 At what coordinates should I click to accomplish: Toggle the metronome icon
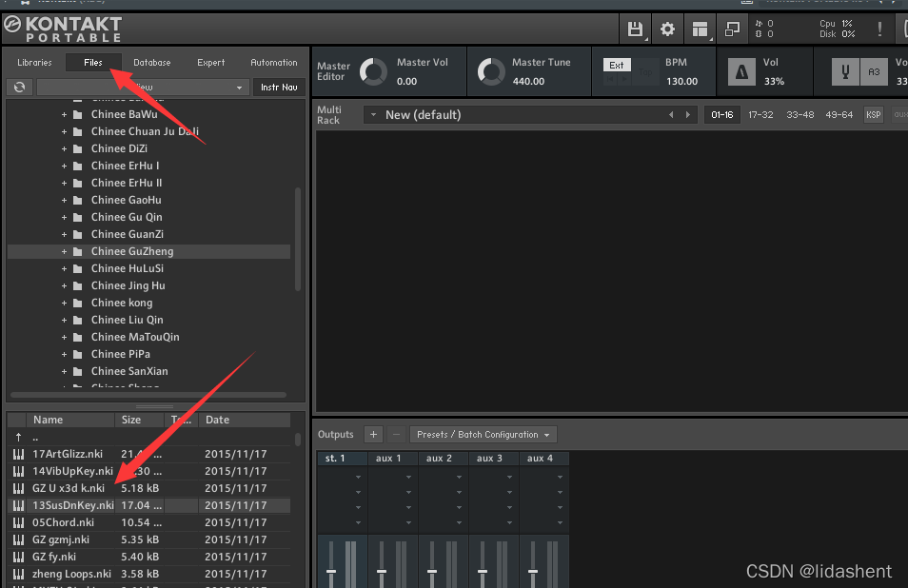[741, 71]
